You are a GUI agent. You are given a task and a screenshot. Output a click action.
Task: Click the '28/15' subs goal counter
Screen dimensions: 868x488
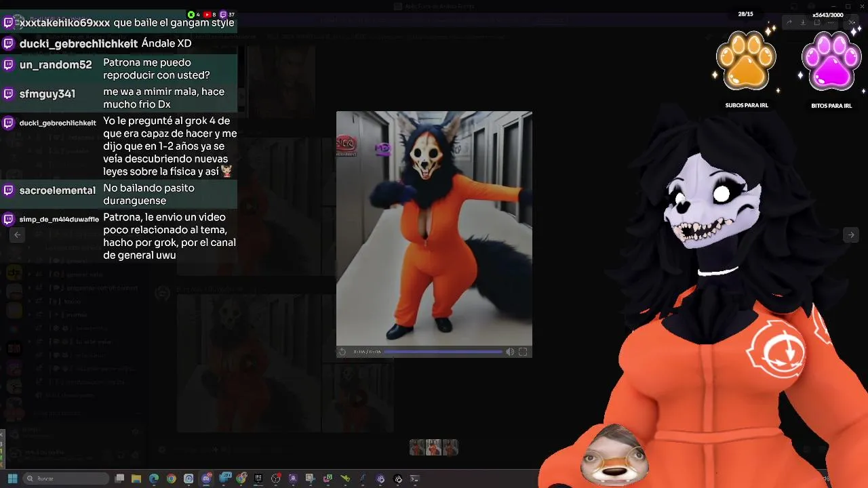click(746, 14)
